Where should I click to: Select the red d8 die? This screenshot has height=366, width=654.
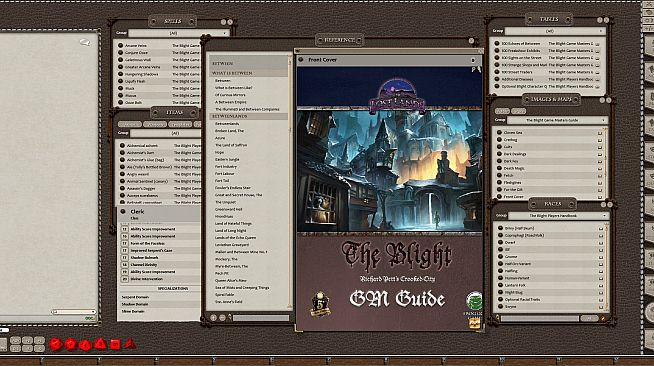[x=100, y=344]
